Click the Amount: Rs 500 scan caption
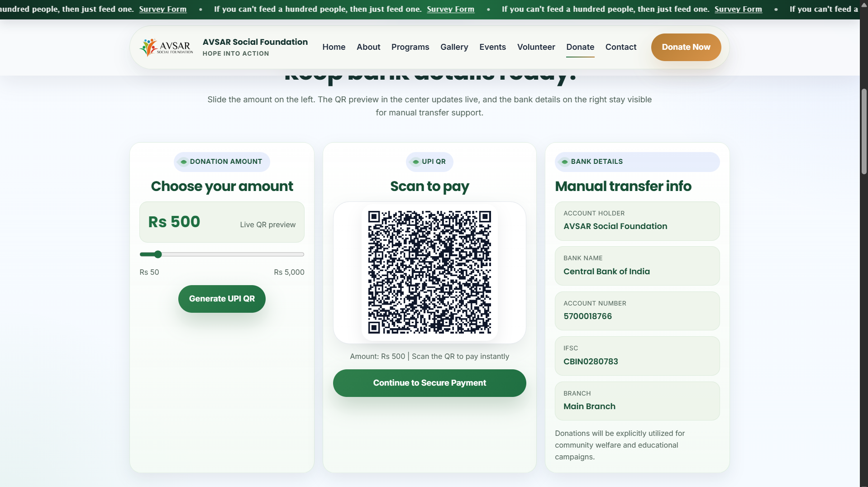Screen dimensions: 868x487 429,357
